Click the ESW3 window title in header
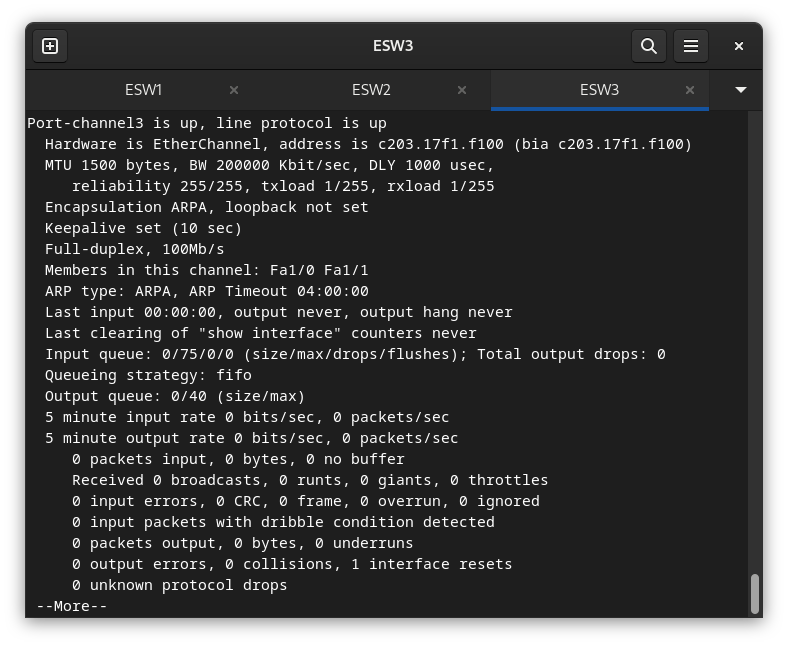The height and width of the screenshot is (646, 788). point(393,46)
